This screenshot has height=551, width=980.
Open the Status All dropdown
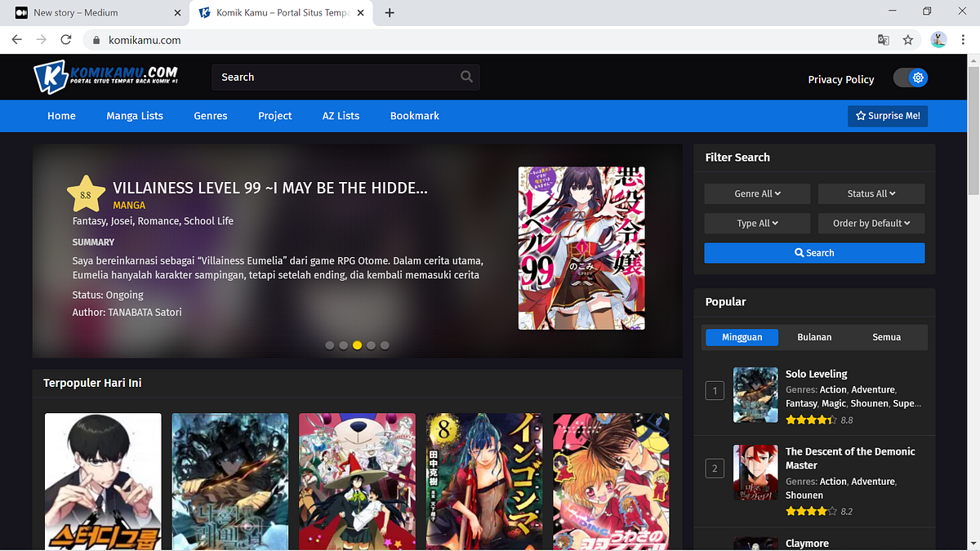[x=871, y=193]
